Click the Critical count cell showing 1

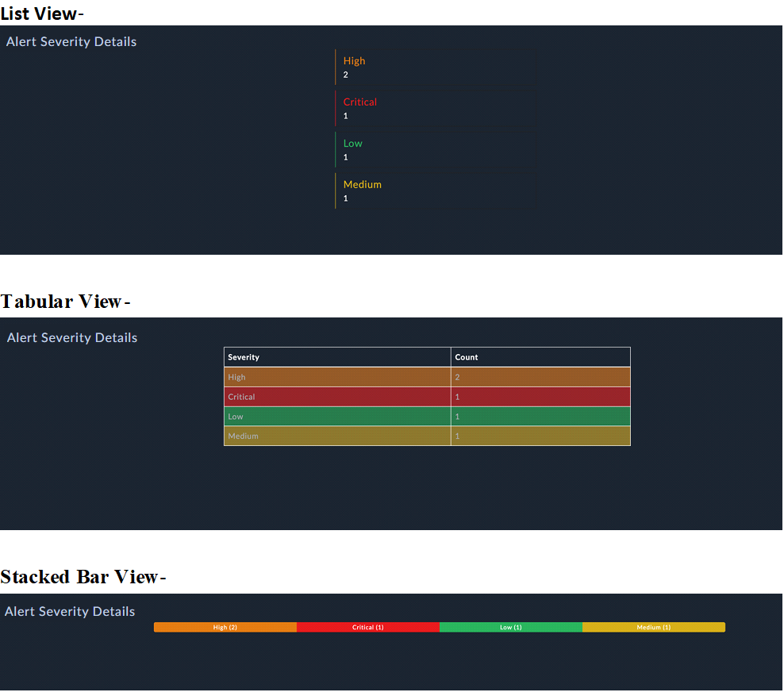[x=540, y=397]
